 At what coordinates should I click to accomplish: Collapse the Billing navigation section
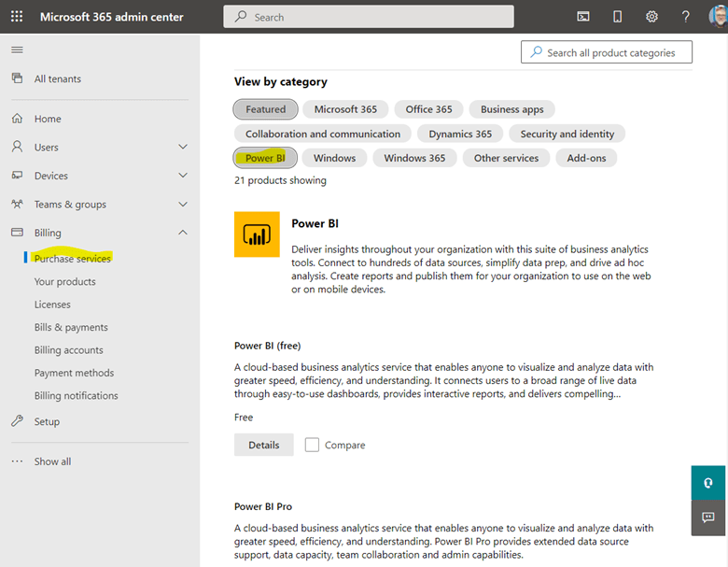pyautogui.click(x=183, y=233)
